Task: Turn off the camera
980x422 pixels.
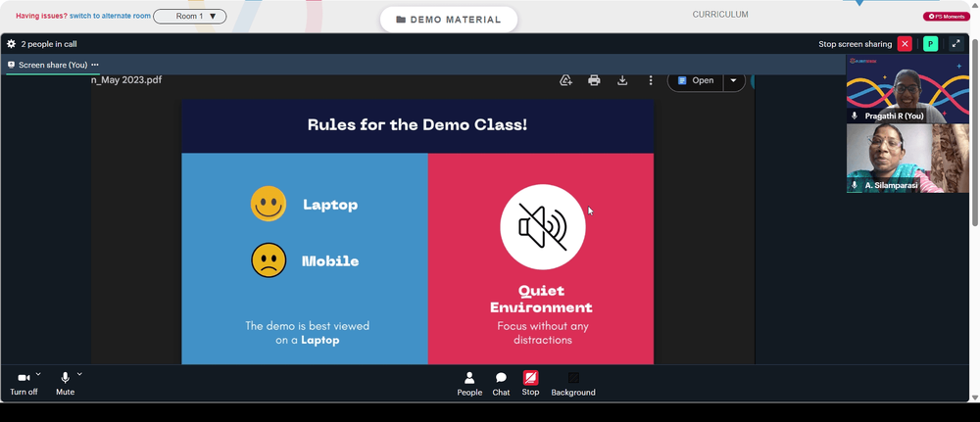Action: (x=24, y=383)
